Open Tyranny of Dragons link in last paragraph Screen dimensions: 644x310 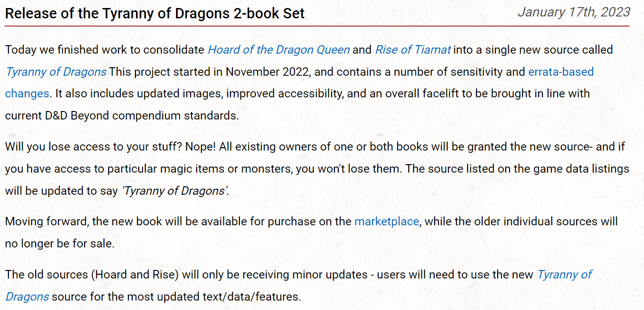click(x=564, y=275)
